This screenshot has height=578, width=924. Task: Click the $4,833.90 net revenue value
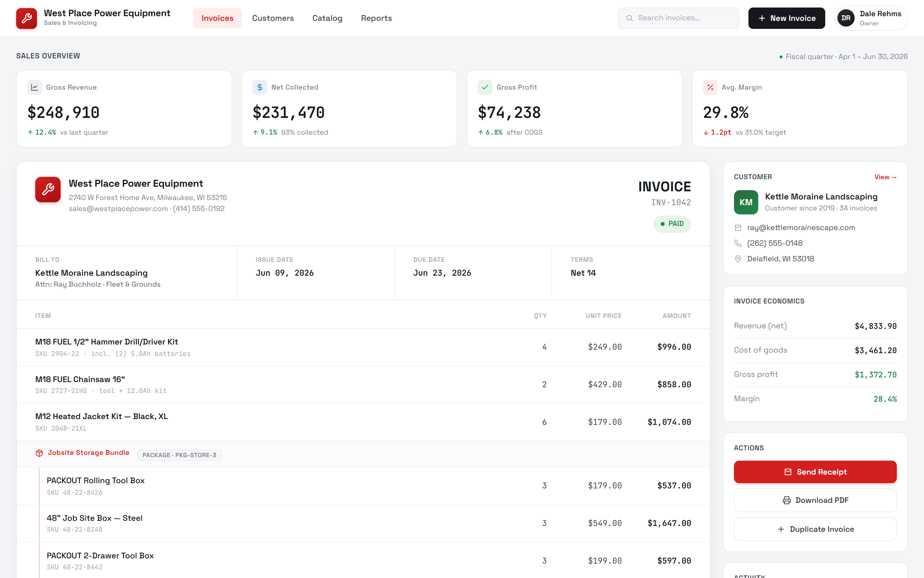875,326
